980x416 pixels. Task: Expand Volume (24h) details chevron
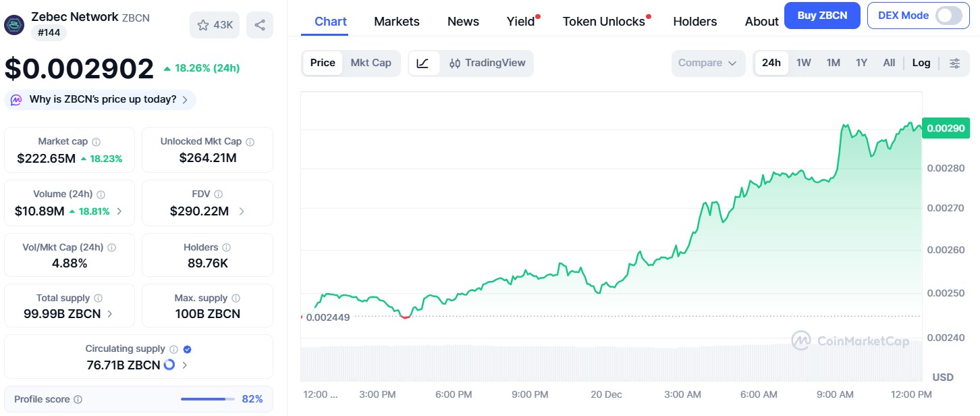pos(118,210)
